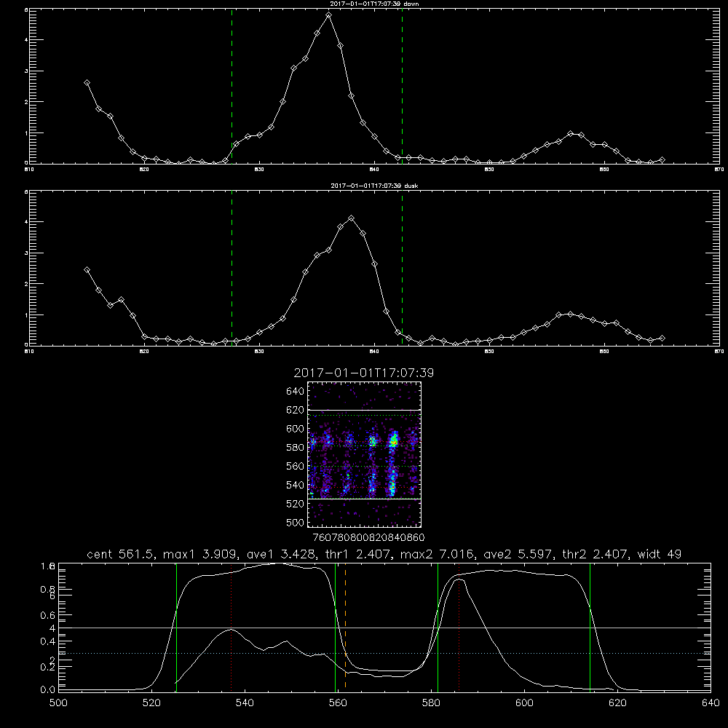Click the "2017-01-01T17:07:39 dawn" plot title
Viewport: 728px width, 728px height.
(374, 4)
